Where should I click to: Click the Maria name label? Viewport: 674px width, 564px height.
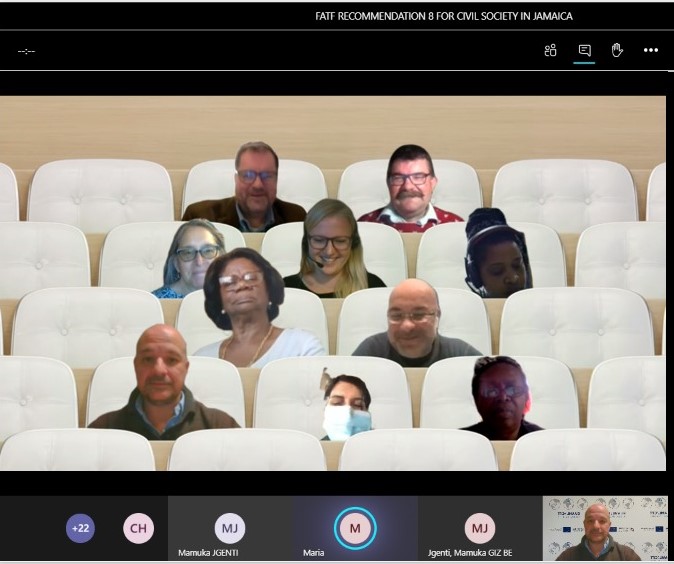point(314,552)
